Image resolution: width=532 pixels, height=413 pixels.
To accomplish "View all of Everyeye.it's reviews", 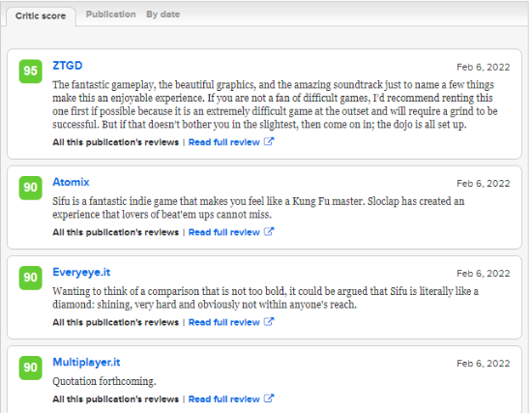I will (116, 322).
